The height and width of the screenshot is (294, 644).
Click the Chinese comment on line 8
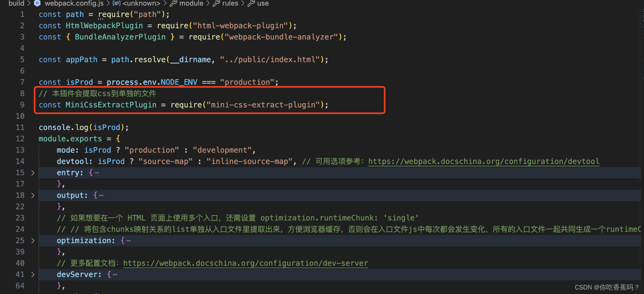[x=97, y=94]
